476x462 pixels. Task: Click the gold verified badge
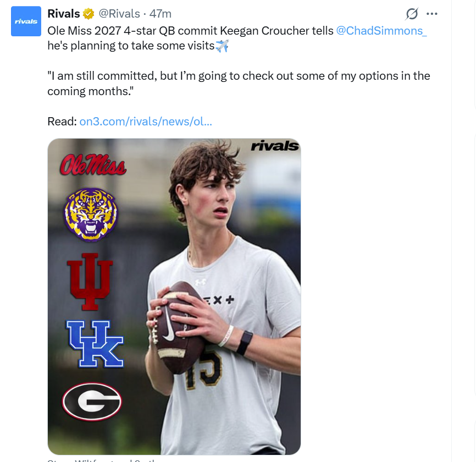(x=88, y=14)
